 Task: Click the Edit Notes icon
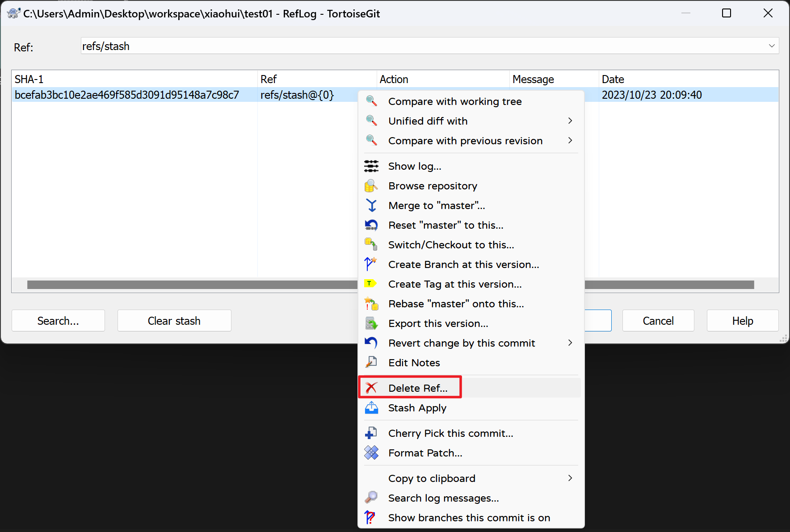click(371, 362)
